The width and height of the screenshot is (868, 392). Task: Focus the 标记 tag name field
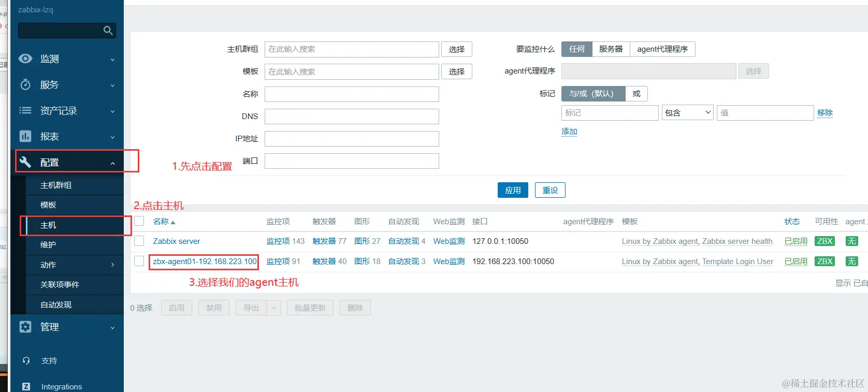point(610,112)
